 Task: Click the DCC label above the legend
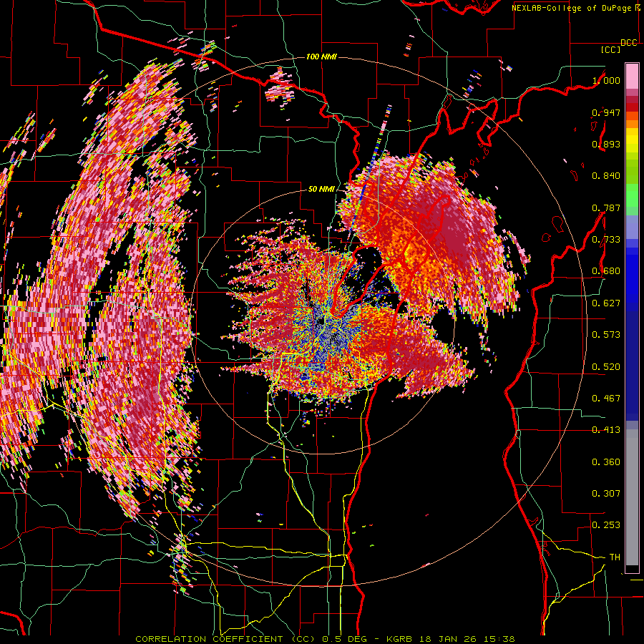[628, 43]
